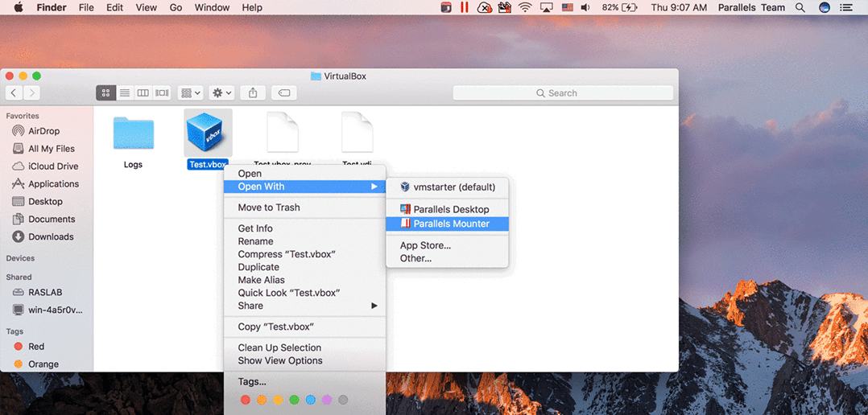Screen dimensions: 868x415
Task: Switch to icon view
Action: tap(105, 92)
